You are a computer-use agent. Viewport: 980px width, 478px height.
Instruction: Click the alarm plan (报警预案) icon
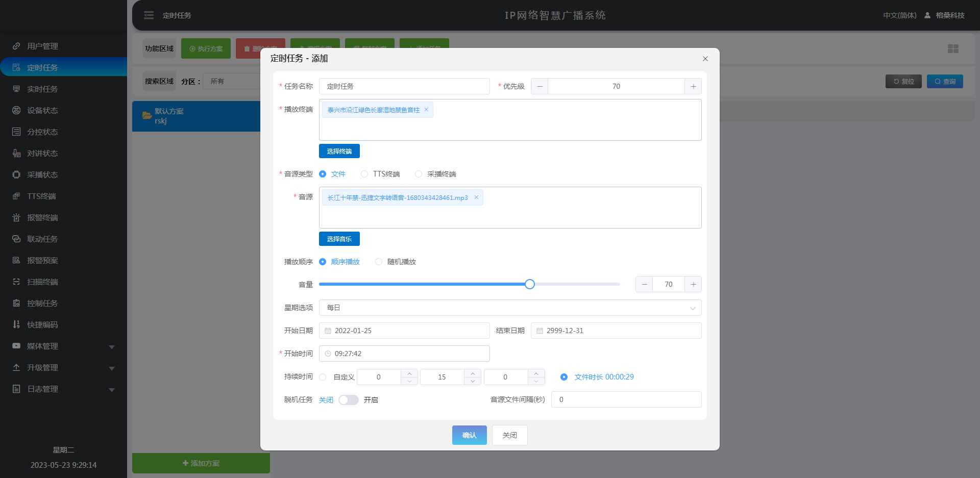16,260
